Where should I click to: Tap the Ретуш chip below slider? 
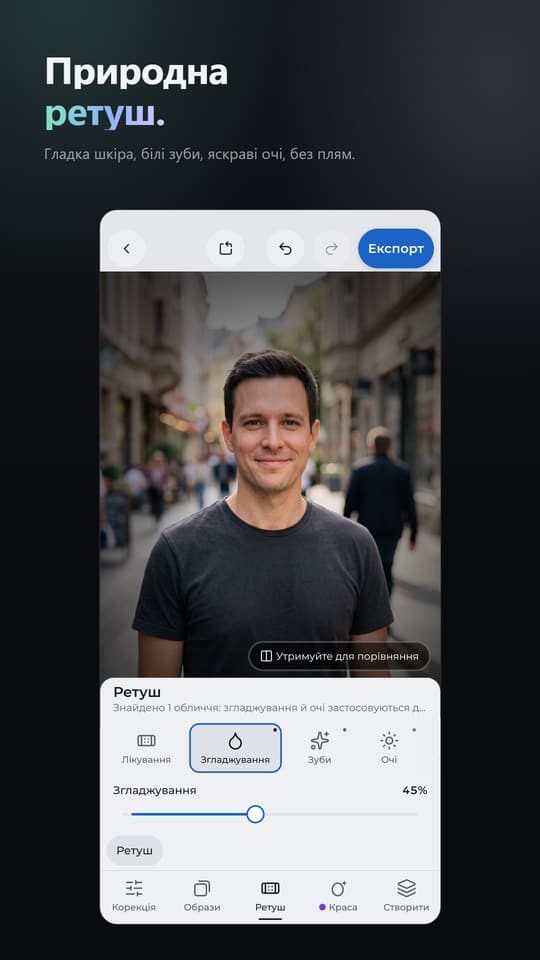pyautogui.click(x=135, y=850)
